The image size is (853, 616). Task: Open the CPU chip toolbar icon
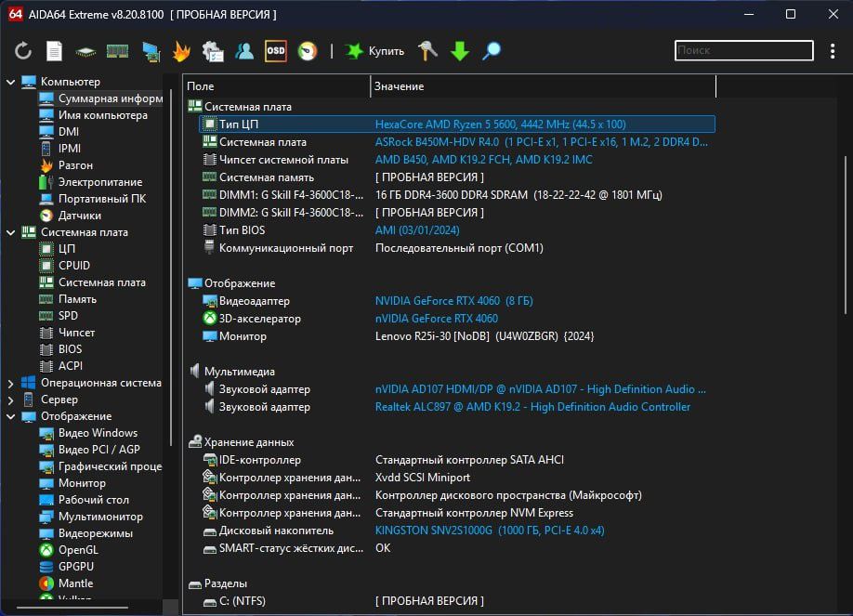click(x=85, y=52)
